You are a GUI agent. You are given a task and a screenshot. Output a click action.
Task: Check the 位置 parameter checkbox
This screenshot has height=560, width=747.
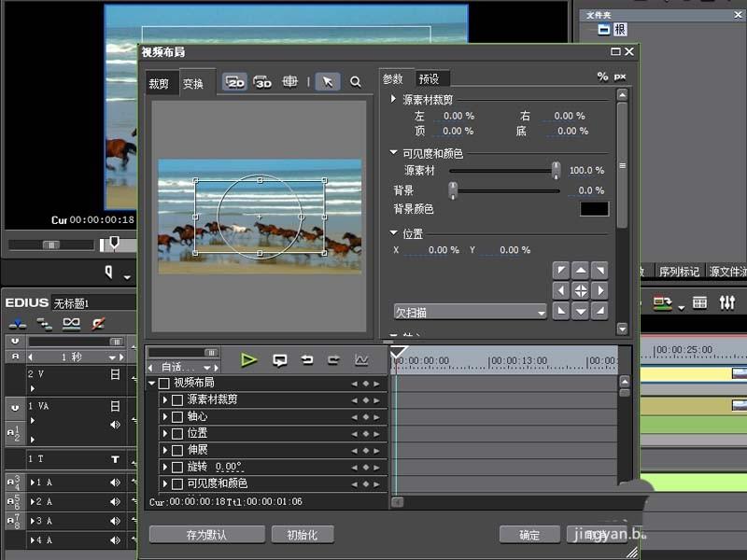click(x=177, y=433)
